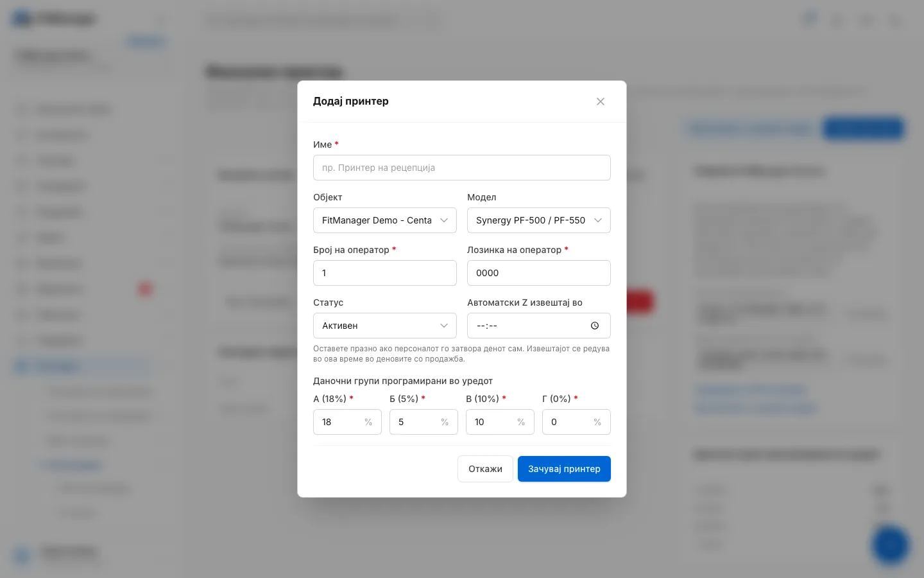This screenshot has width=924, height=578.
Task: Click the Откажи button
Action: [x=485, y=469]
